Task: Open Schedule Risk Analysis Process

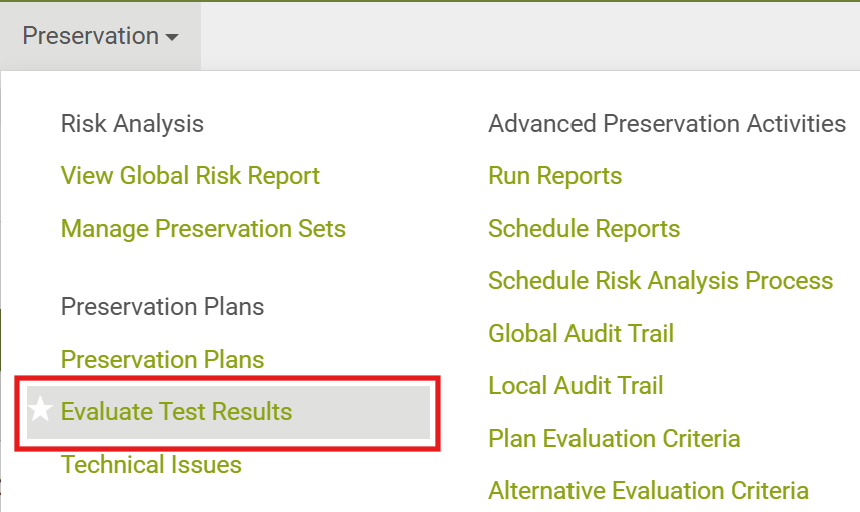Action: 660,281
